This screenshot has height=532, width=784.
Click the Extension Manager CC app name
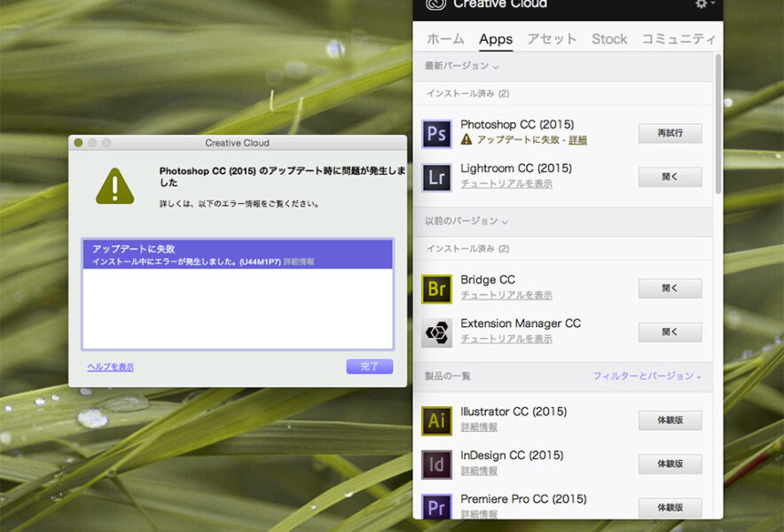521,324
